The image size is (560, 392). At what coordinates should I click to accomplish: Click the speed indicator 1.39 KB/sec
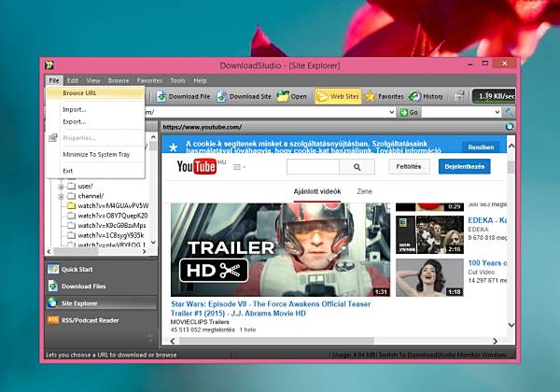(494, 96)
